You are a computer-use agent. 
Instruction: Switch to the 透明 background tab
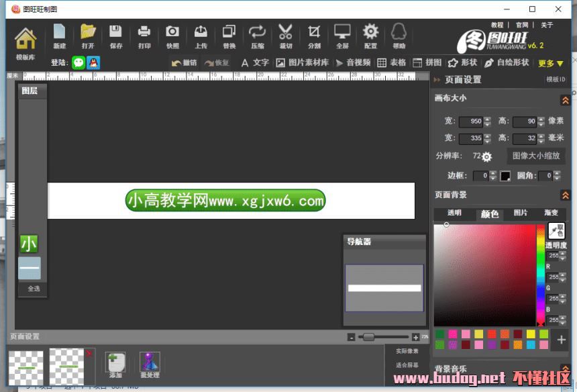point(454,213)
